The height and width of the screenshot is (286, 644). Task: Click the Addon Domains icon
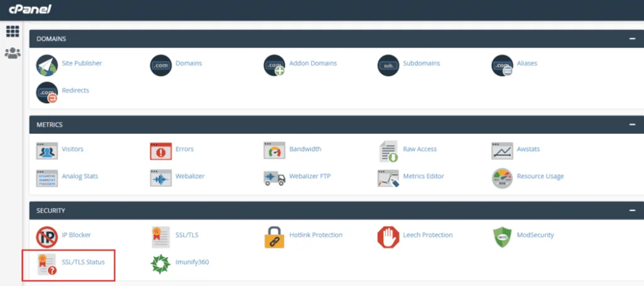pyautogui.click(x=274, y=65)
